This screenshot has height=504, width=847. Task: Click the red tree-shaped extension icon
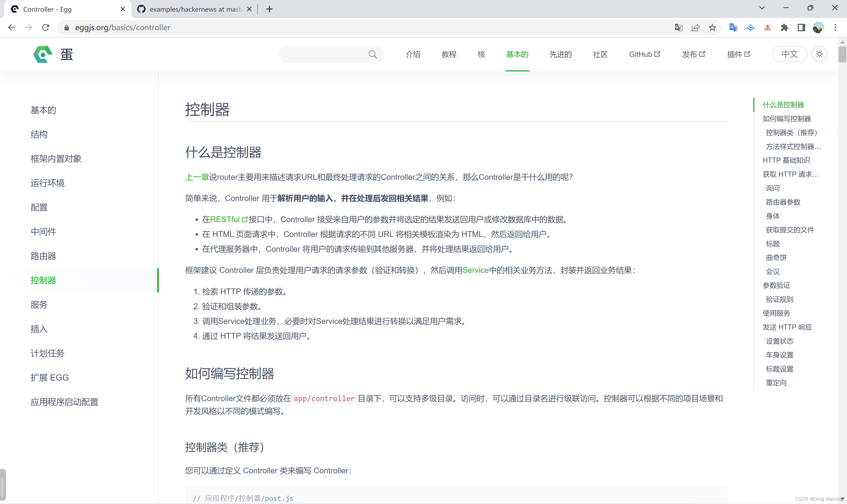[768, 28]
